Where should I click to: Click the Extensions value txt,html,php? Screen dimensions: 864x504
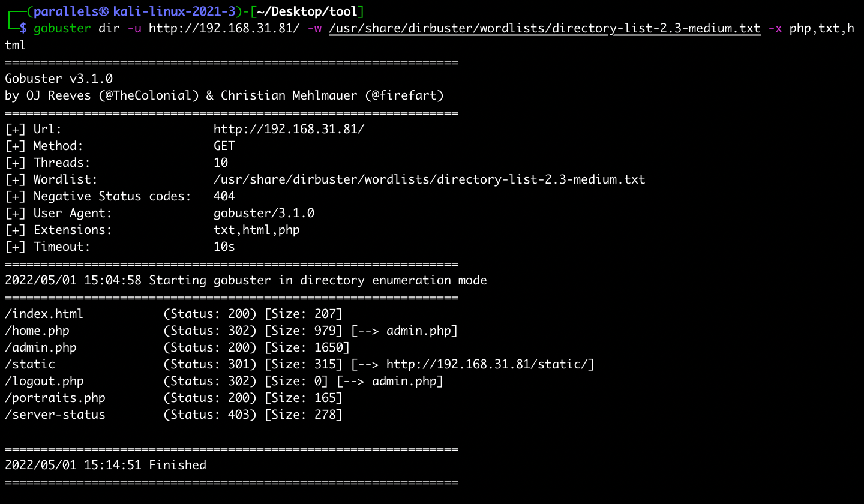(256, 230)
